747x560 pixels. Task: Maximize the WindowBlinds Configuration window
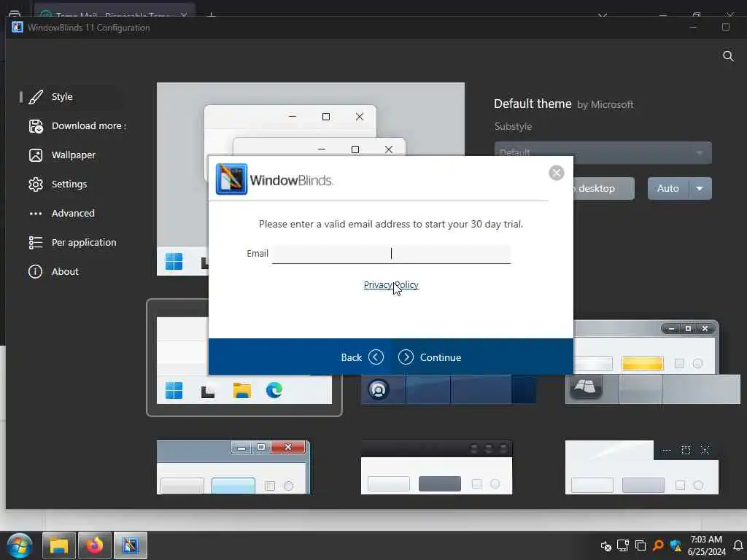726,27
